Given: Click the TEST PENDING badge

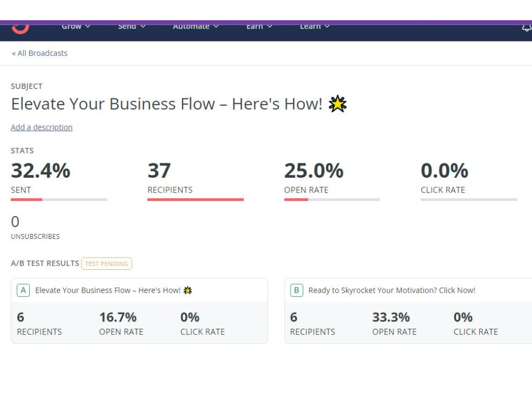Looking at the screenshot, I should (x=106, y=264).
